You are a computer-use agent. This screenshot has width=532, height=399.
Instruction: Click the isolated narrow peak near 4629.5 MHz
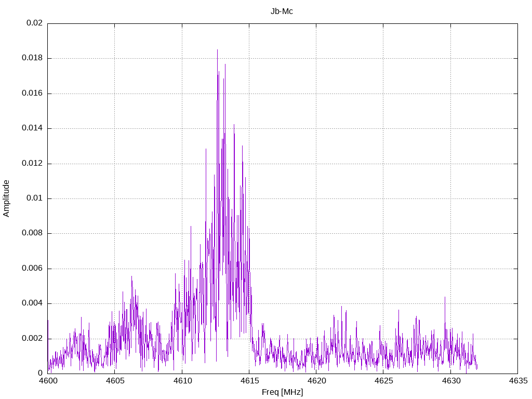click(445, 298)
